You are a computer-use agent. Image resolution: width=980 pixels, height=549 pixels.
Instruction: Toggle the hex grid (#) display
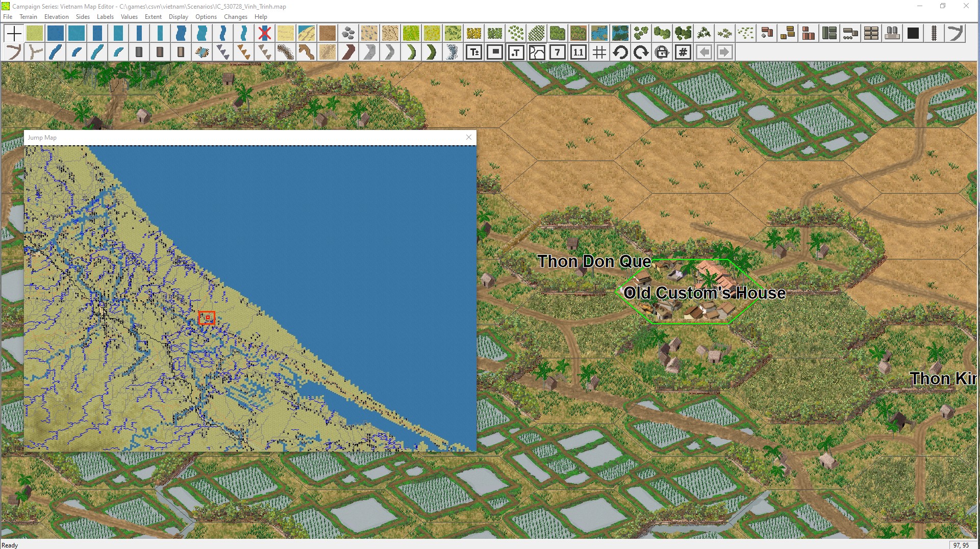[599, 52]
